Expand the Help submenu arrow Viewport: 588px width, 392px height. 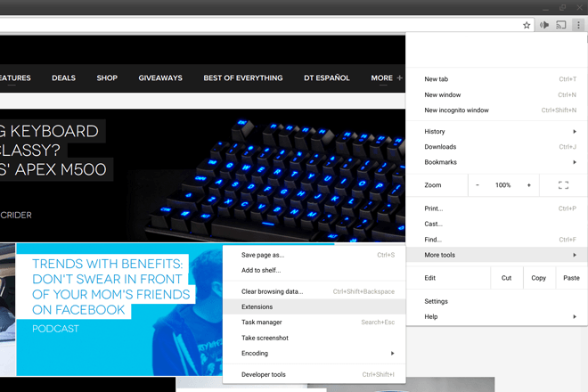(575, 316)
